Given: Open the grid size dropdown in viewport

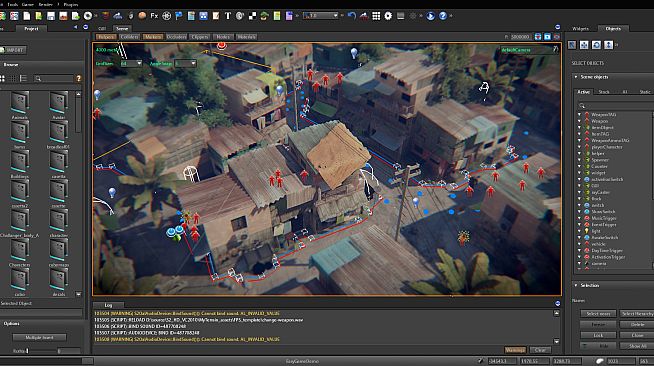Looking at the screenshot, I should click(x=131, y=63).
